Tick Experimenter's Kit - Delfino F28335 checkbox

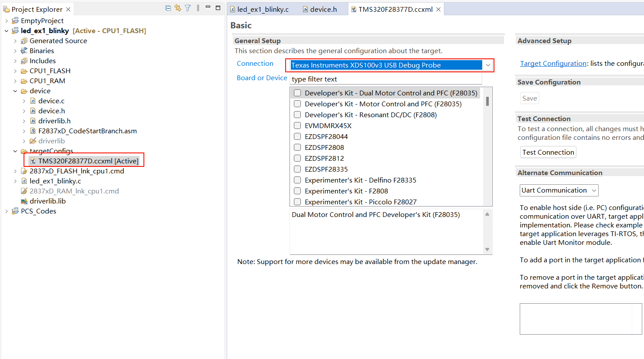(x=297, y=180)
